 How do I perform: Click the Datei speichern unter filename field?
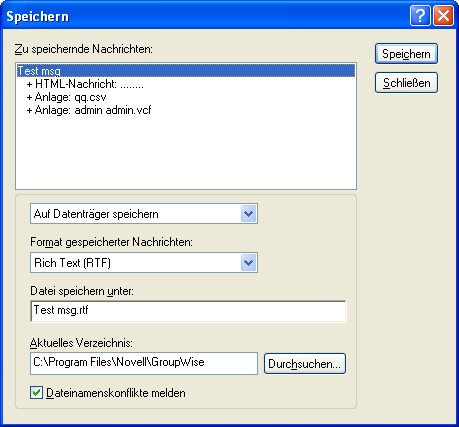188,311
